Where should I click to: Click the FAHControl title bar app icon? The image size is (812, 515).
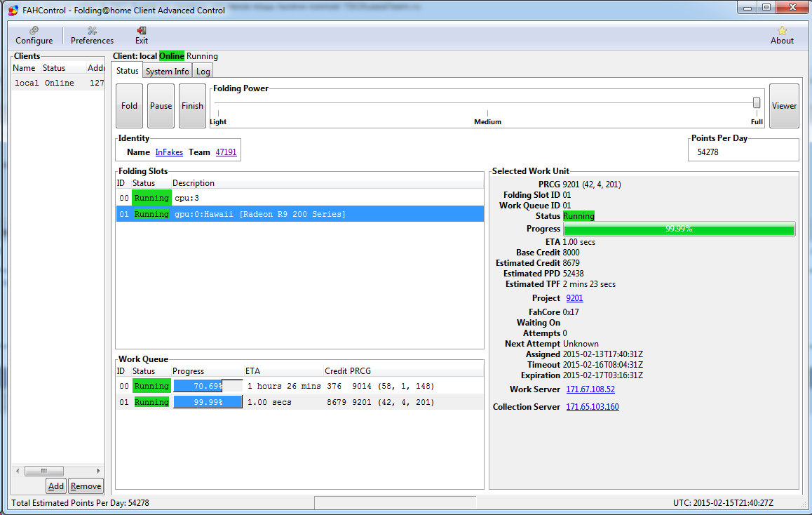[13, 10]
